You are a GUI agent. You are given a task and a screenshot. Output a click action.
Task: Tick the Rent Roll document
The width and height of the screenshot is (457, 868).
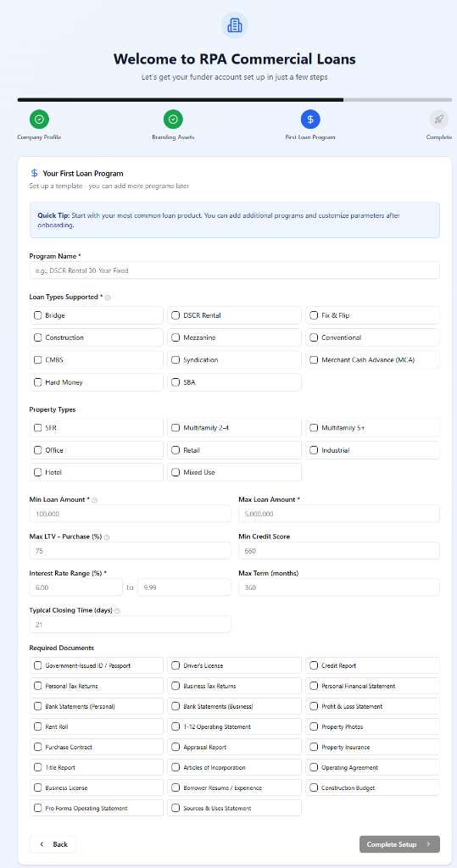37,726
